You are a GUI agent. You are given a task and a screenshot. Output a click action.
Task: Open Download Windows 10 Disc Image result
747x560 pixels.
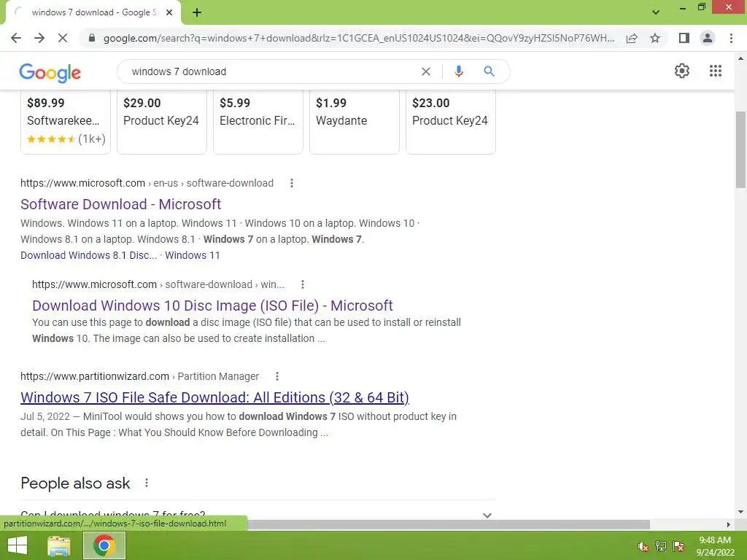212,306
